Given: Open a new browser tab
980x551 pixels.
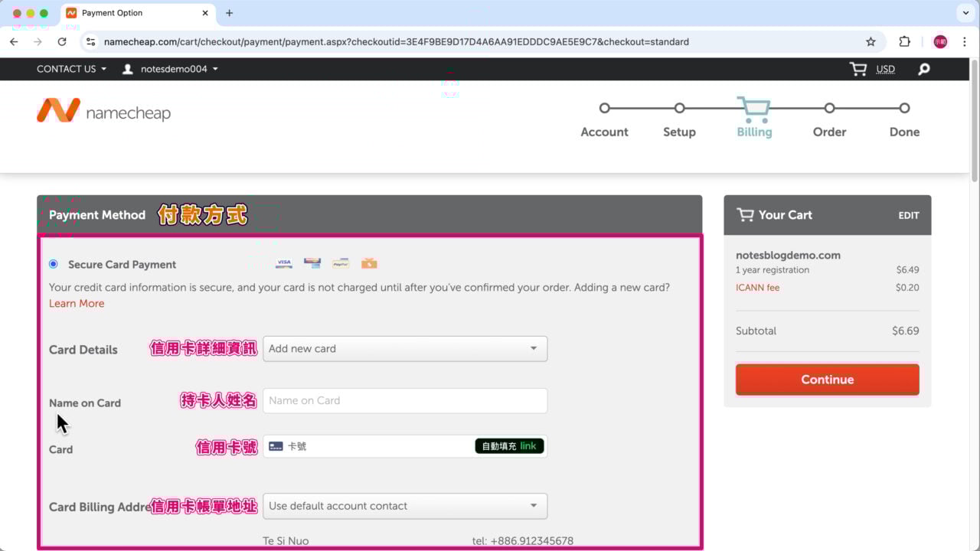Looking at the screenshot, I should (x=229, y=13).
